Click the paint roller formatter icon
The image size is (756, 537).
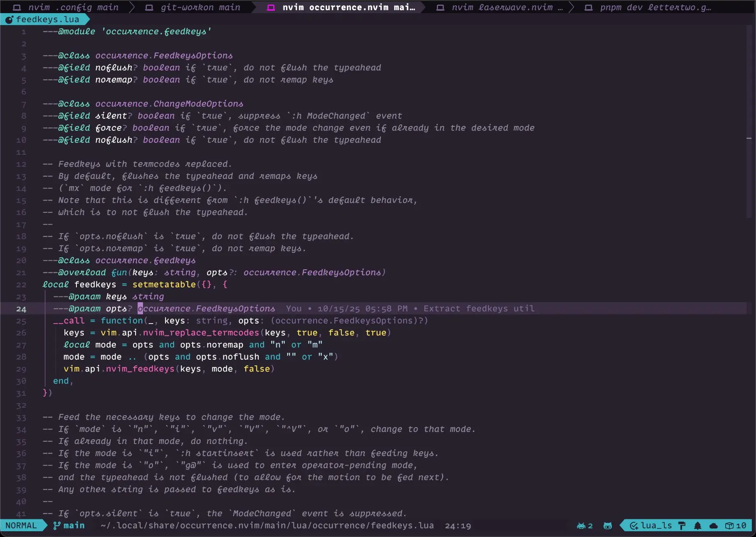tap(682, 526)
